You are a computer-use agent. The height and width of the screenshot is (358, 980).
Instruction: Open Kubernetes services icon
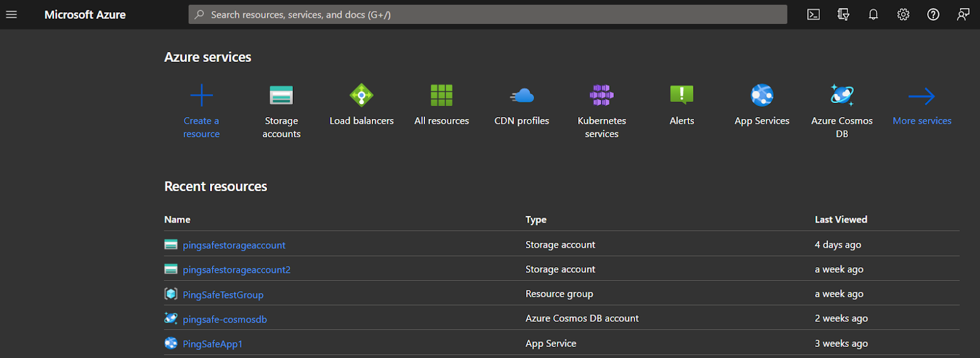[601, 96]
